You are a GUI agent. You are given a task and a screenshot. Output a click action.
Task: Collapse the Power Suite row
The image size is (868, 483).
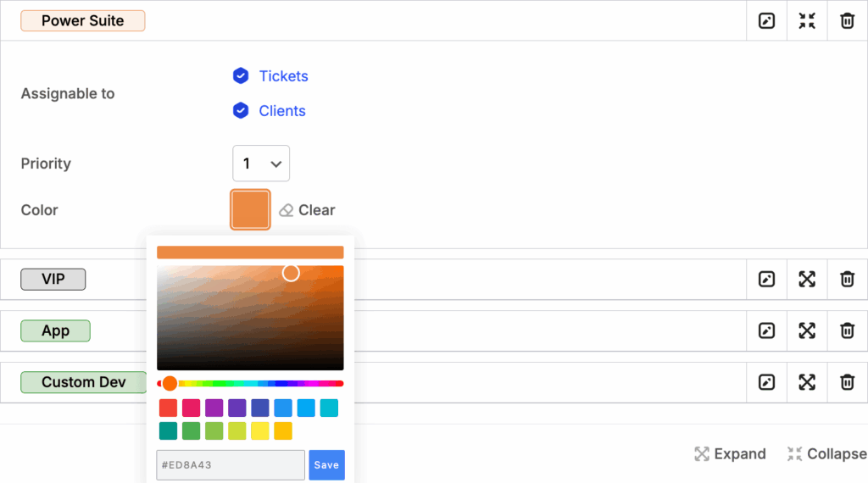coord(807,21)
